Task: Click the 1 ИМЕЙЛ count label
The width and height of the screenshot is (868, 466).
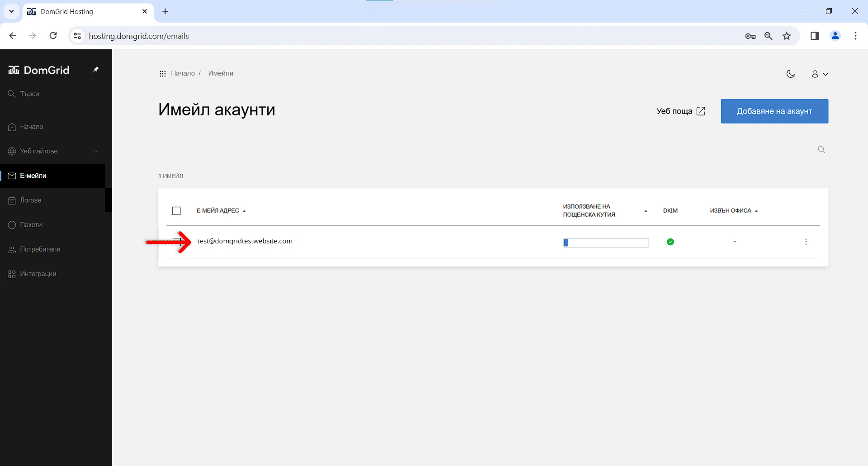Action: [x=170, y=176]
